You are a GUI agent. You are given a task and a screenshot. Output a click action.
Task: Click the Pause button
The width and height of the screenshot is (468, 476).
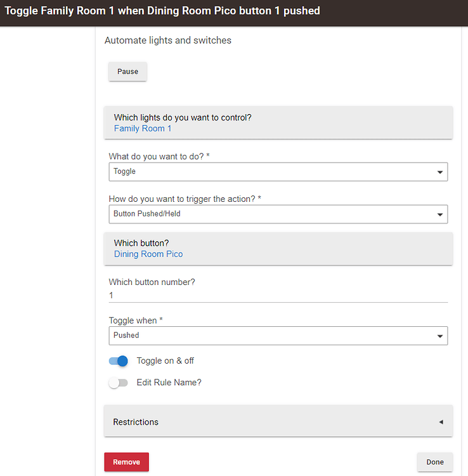[x=127, y=72]
